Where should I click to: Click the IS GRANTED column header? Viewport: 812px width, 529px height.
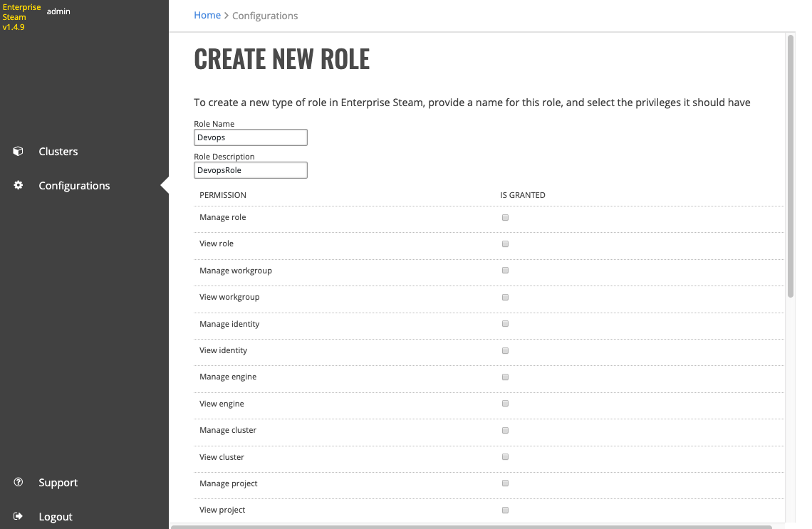(x=523, y=195)
